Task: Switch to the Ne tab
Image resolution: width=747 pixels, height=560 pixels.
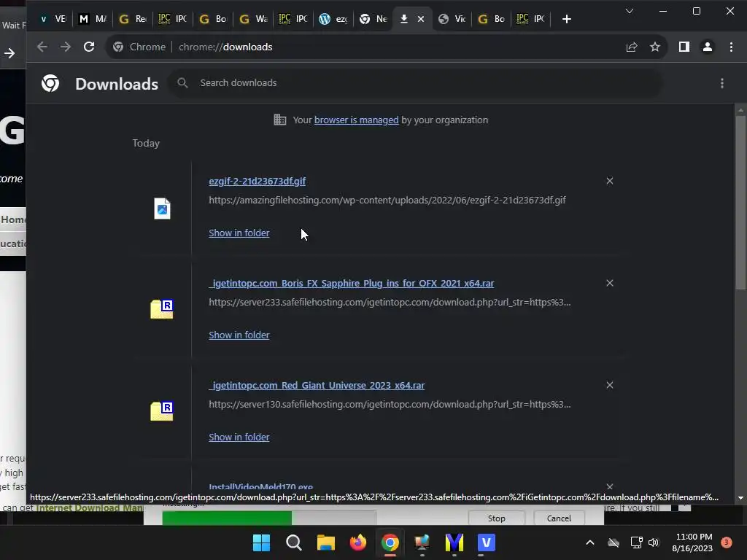Action: 373,19
